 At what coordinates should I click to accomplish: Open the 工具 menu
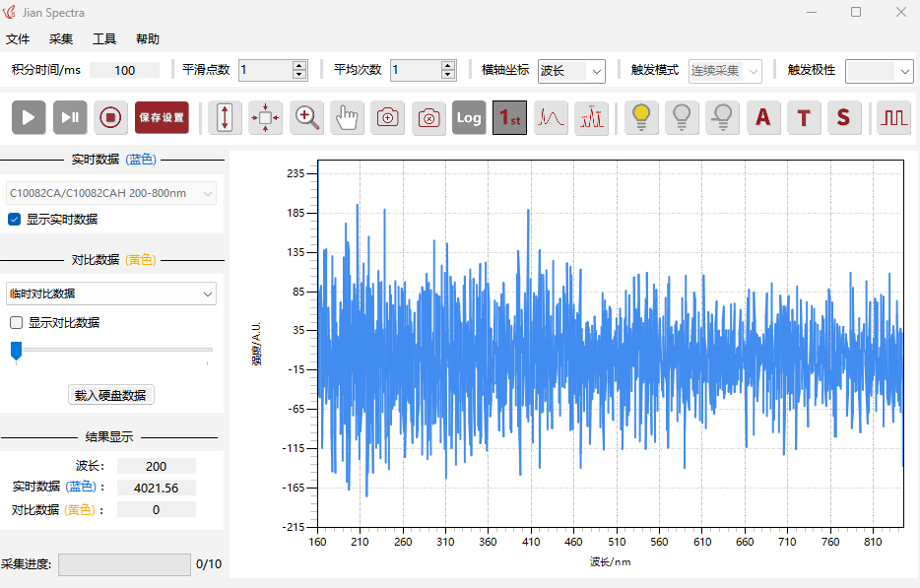click(x=103, y=38)
